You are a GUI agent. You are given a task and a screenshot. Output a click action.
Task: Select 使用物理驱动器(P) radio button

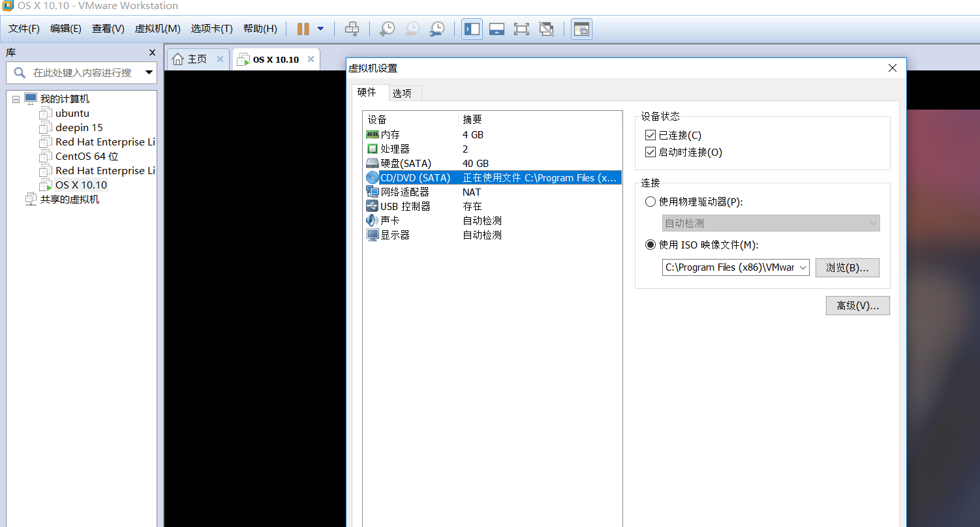(x=651, y=202)
